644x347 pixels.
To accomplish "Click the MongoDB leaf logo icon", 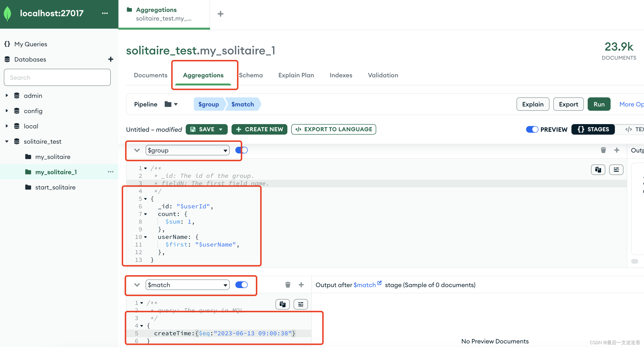I will [x=8, y=13].
